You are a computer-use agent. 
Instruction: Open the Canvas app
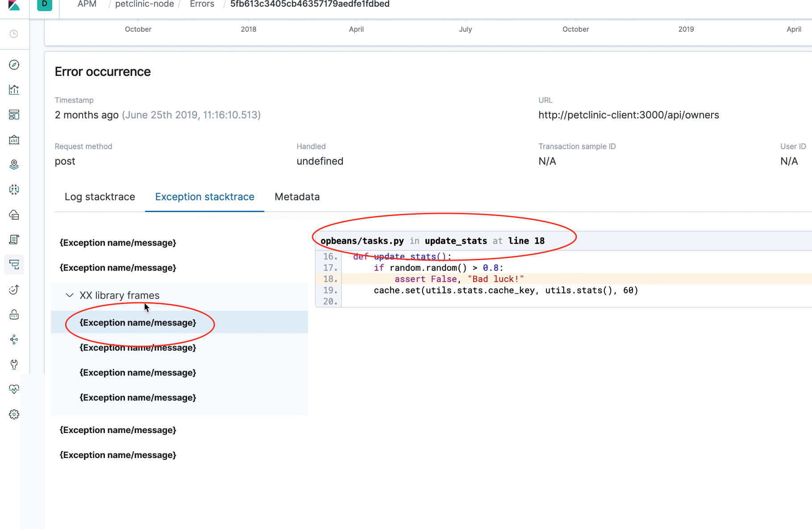pos(14,140)
